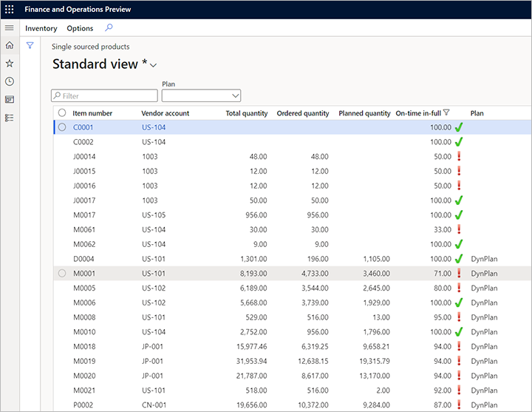
Task: Select item J00016 cell
Action: 84,186
